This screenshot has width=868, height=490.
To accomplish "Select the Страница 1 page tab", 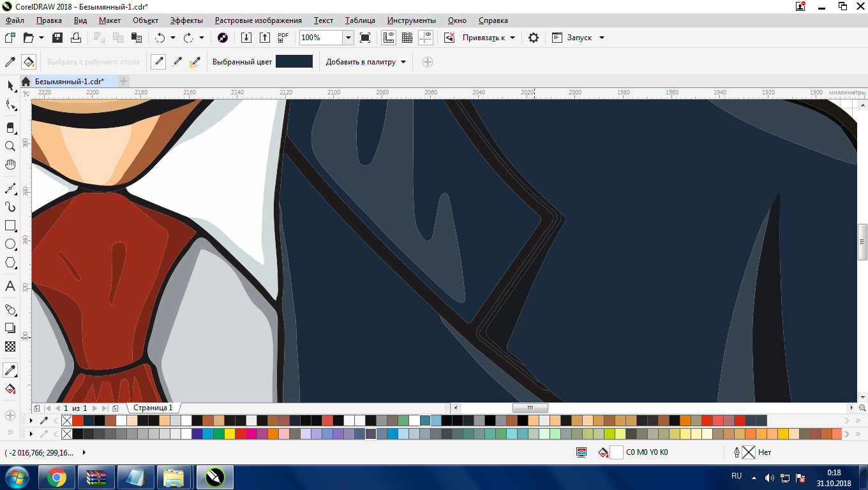I will (x=153, y=408).
